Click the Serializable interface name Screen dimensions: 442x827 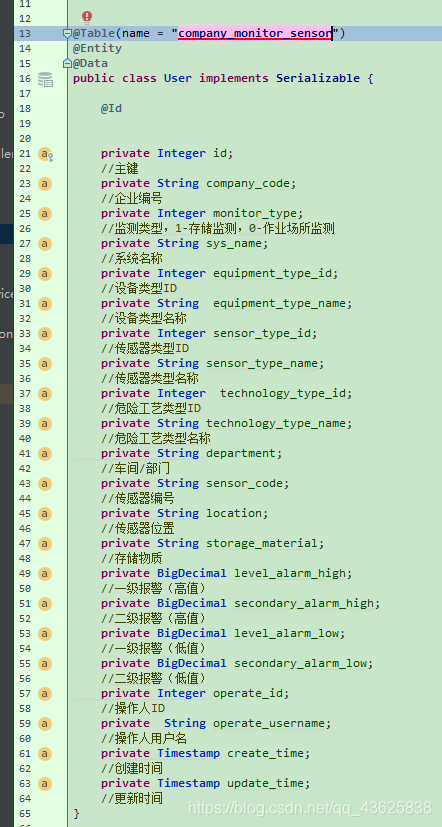(x=318, y=79)
